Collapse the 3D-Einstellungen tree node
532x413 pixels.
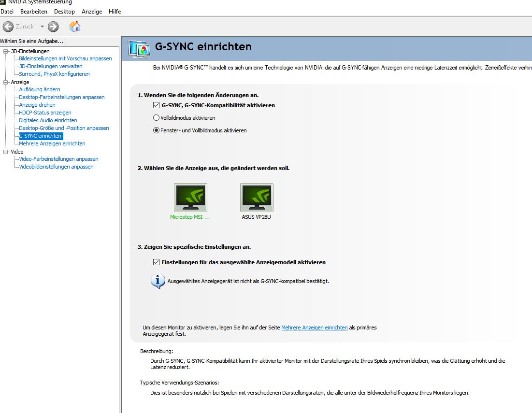pos(5,51)
